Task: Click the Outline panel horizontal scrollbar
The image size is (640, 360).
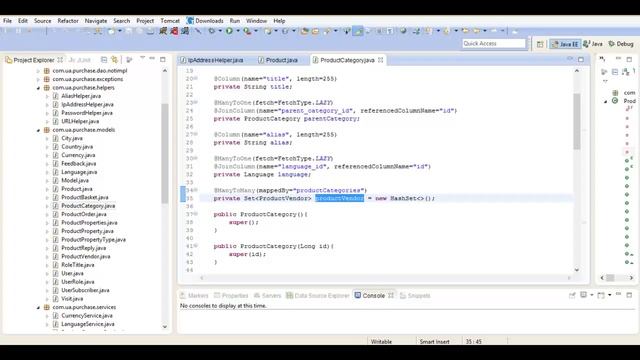Action: (x=610, y=278)
